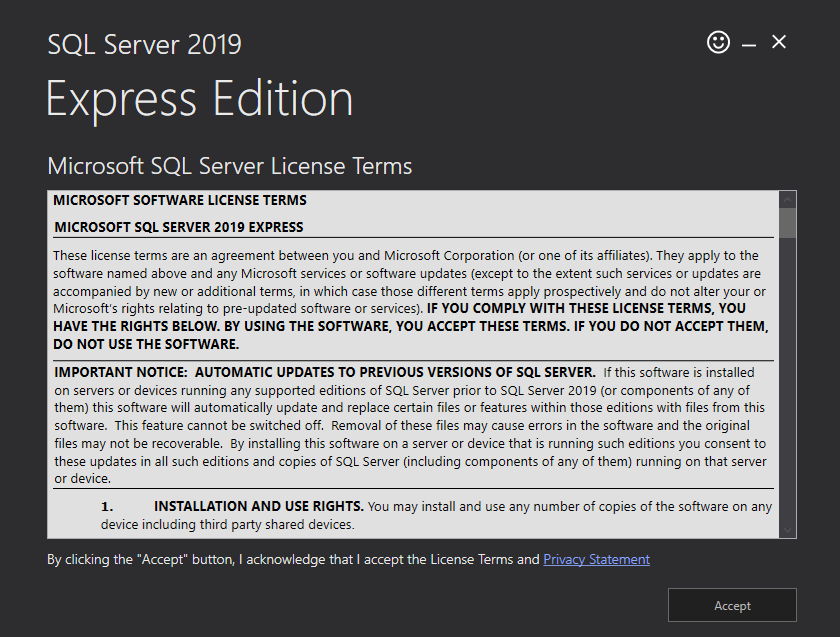840x637 pixels.
Task: Click the license scrollbar up arrow
Action: point(787,200)
